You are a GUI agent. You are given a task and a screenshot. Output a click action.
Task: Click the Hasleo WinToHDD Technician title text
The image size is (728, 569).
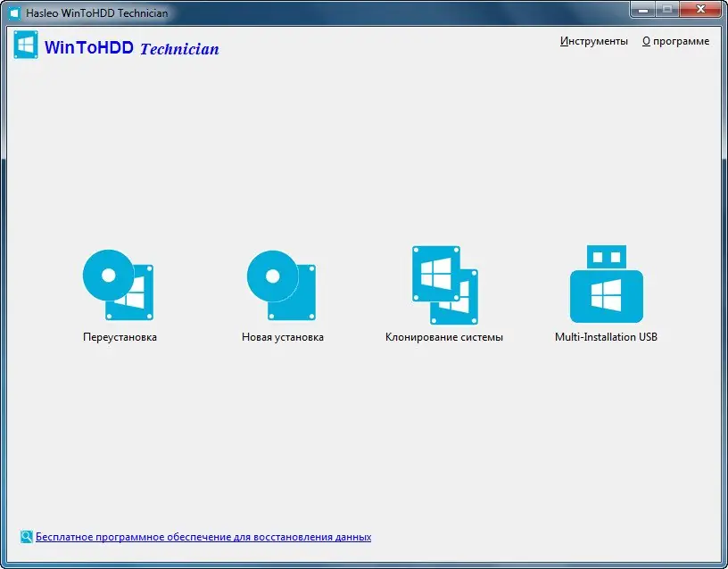[x=98, y=12]
